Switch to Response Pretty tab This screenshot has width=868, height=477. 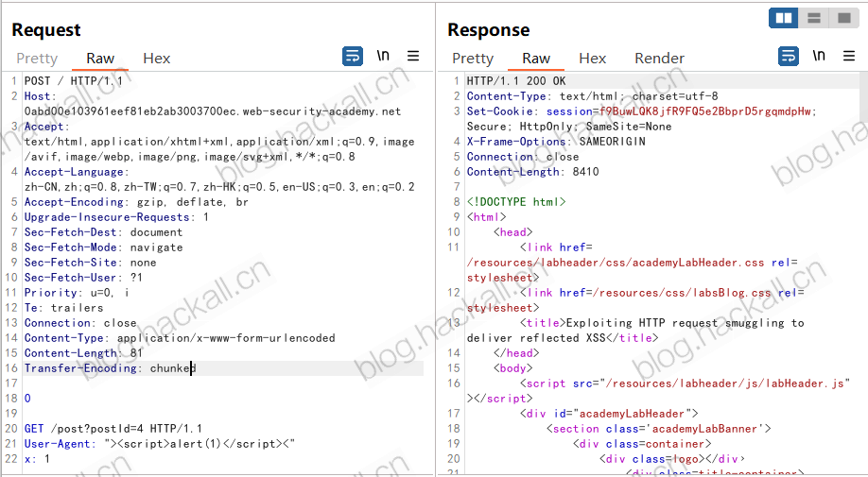(473, 59)
